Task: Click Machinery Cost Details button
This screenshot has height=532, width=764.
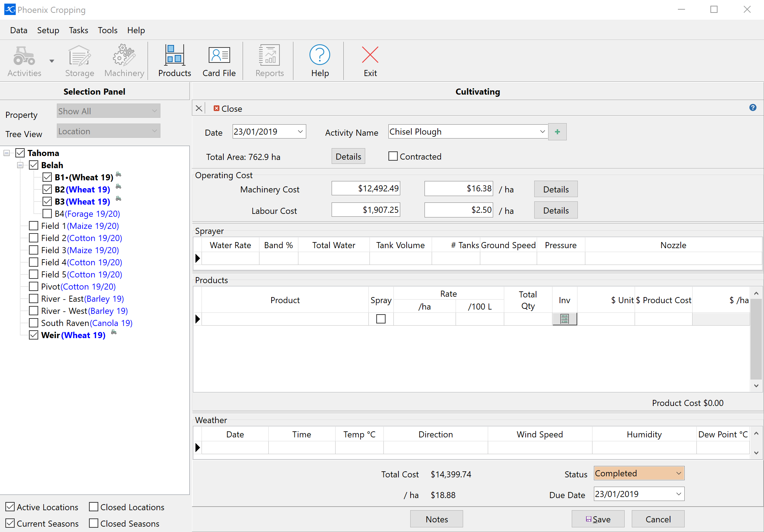Action: (556, 189)
